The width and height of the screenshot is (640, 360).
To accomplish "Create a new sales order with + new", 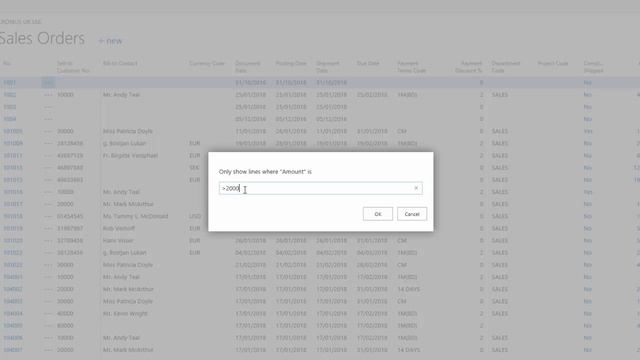I will tap(111, 41).
